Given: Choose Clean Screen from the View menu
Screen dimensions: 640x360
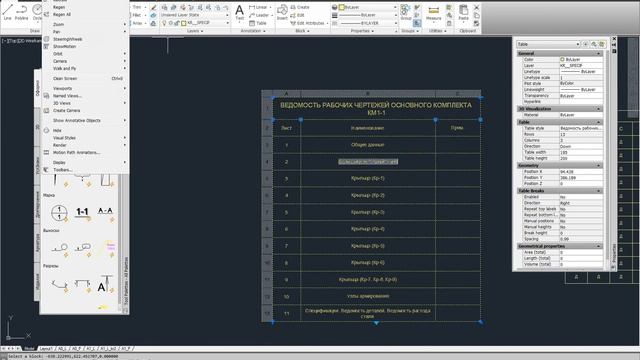Looking at the screenshot, I should [86, 78].
